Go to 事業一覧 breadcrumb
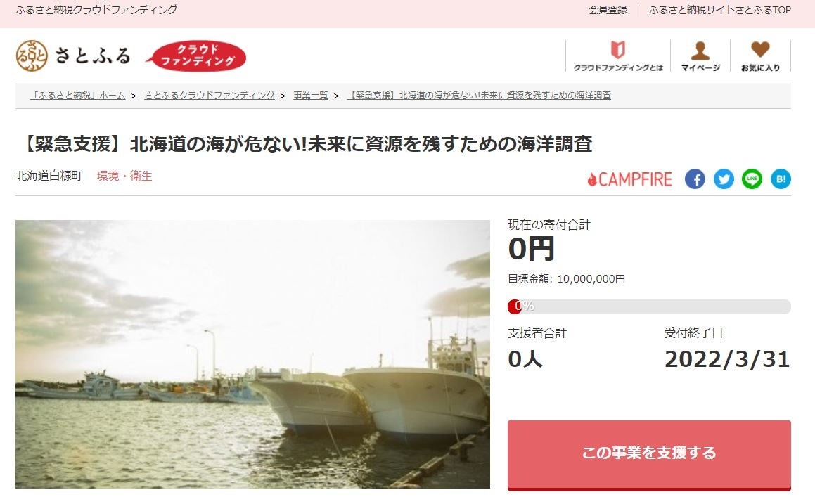 (311, 96)
